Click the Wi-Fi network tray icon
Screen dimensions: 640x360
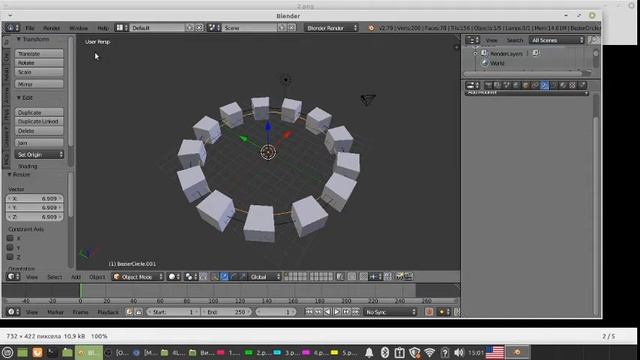(x=429, y=352)
